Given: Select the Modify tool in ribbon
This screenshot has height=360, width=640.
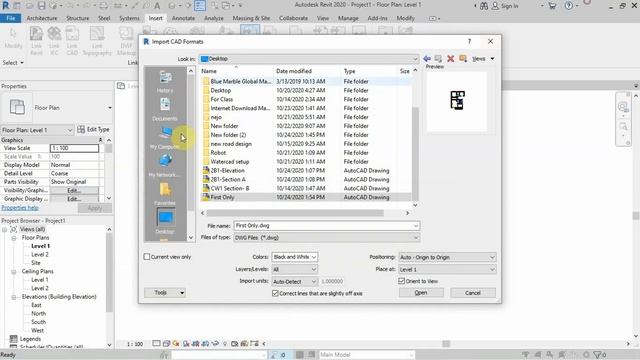Looking at the screenshot, I should [x=13, y=38].
